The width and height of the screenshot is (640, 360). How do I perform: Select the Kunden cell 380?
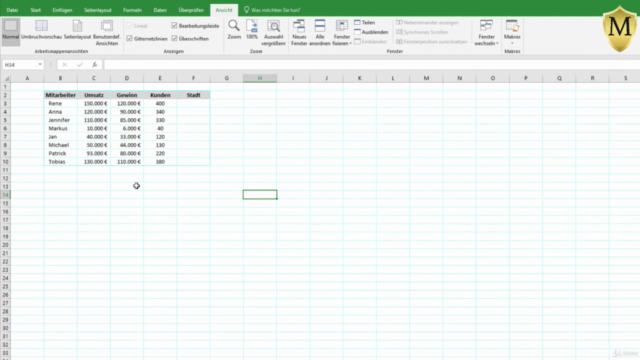click(160, 162)
